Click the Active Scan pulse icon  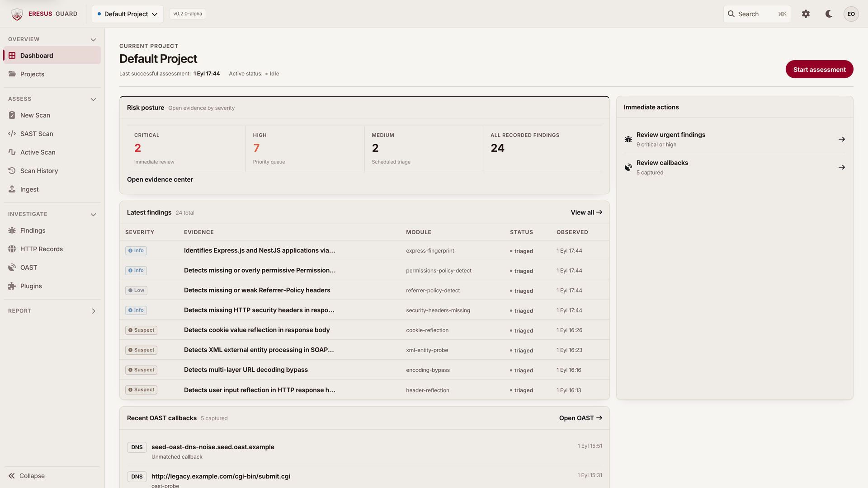[12, 152]
